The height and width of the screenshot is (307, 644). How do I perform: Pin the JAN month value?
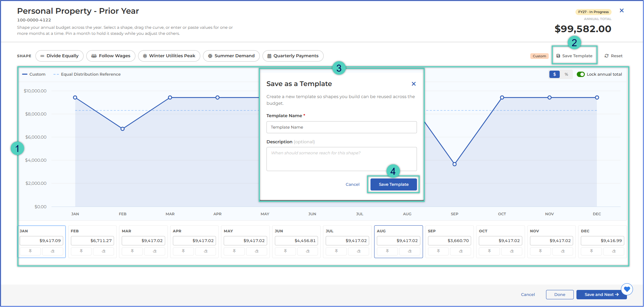click(30, 251)
